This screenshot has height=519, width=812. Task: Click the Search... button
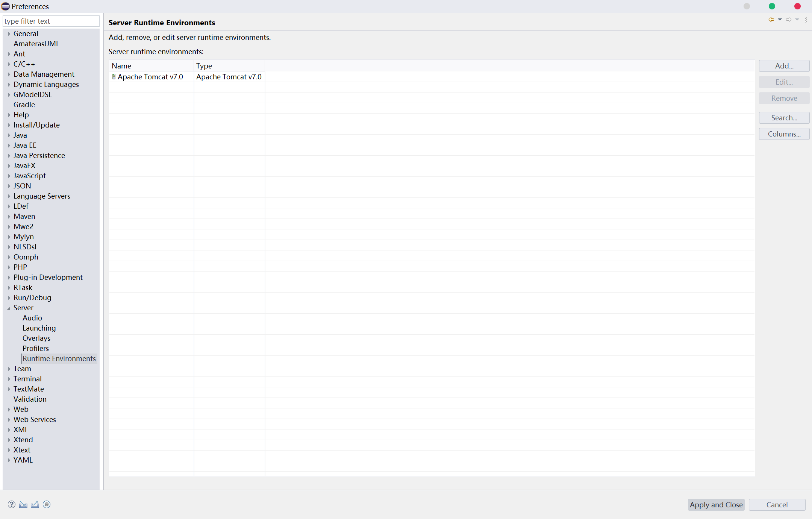tap(784, 118)
